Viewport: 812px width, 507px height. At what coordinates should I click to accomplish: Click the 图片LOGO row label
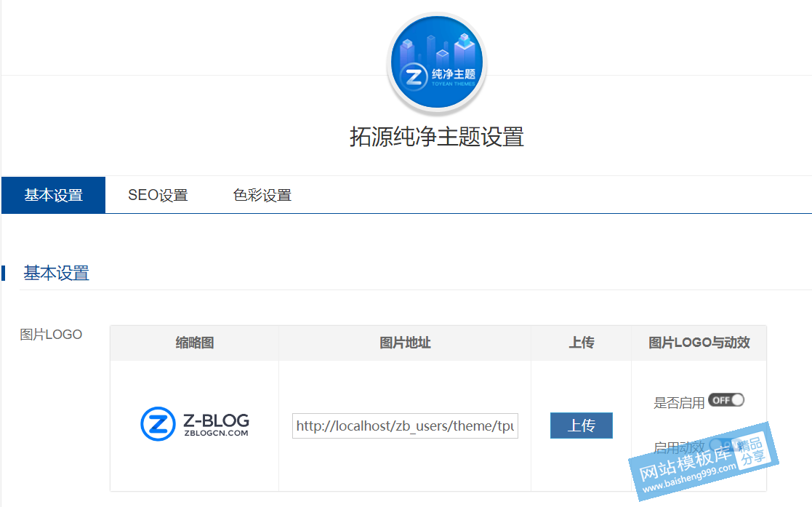(51, 335)
